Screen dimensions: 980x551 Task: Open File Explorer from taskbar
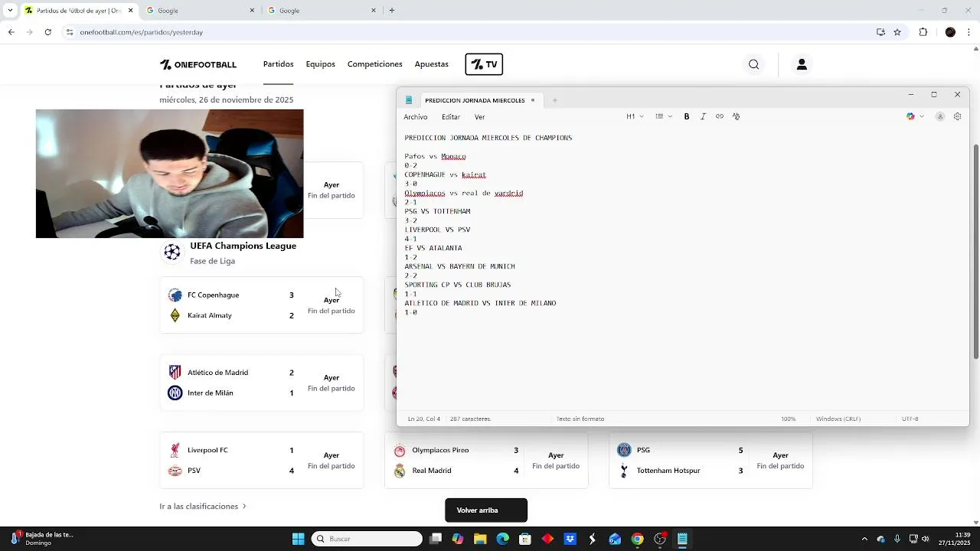480,539
